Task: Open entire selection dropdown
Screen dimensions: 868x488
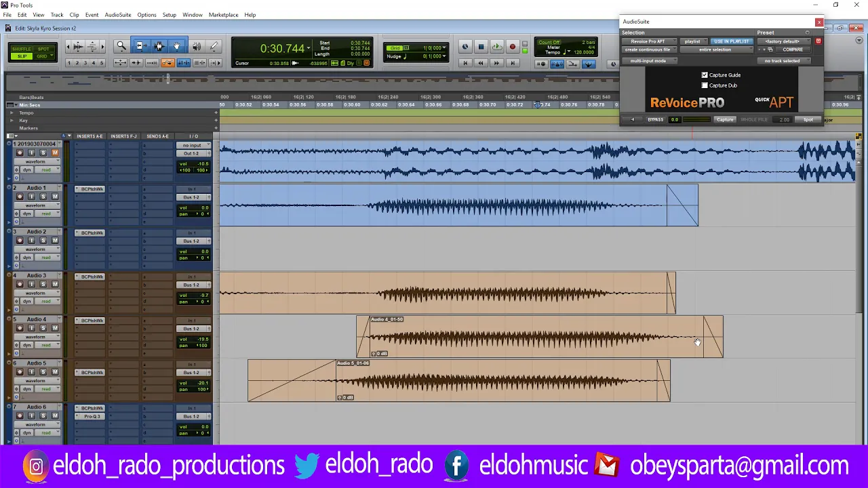Action: [715, 49]
